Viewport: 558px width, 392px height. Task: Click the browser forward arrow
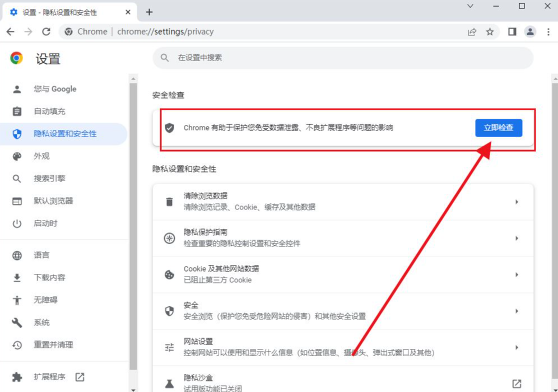(x=28, y=32)
